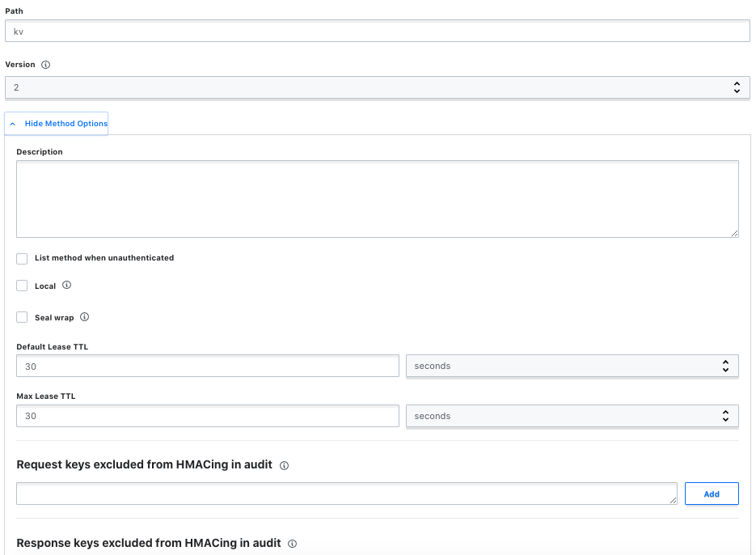Click info icon beside Response keys heading
The width and height of the screenshot is (756, 555).
pos(292,544)
